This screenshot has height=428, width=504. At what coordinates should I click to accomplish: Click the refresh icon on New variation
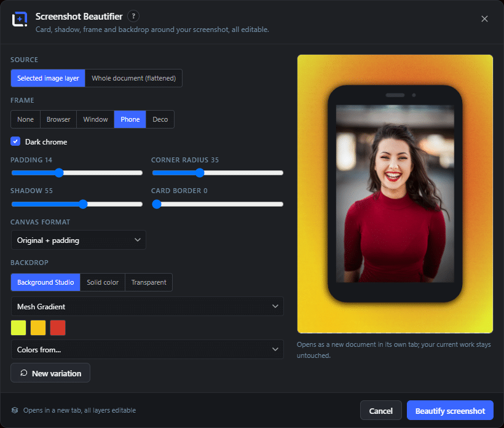click(24, 373)
